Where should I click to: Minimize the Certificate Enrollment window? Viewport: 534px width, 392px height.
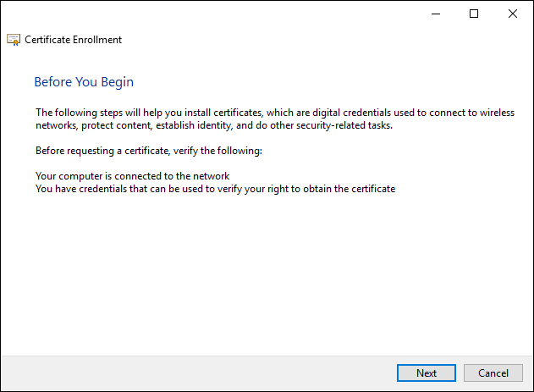point(435,14)
